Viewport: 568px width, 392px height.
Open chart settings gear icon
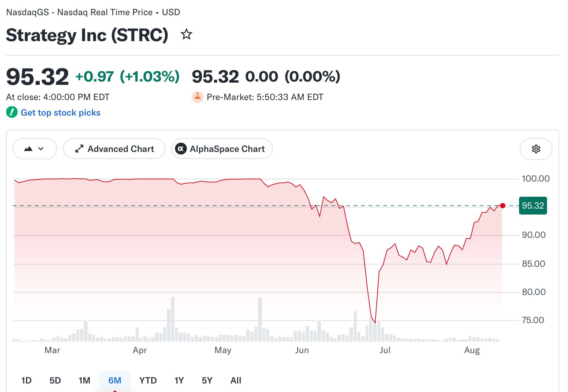click(536, 149)
